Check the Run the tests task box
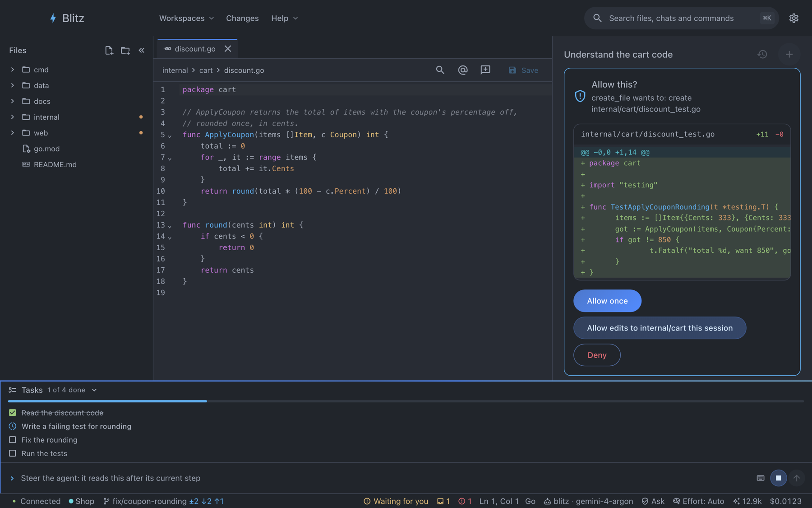Screen dimensions: 812x508 click(13, 453)
